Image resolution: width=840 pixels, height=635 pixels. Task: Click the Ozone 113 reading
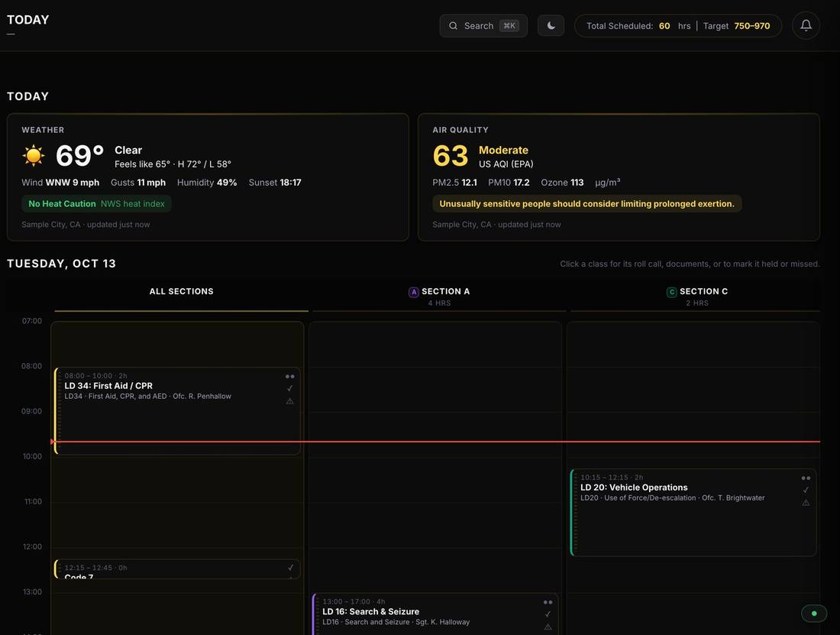click(x=563, y=182)
